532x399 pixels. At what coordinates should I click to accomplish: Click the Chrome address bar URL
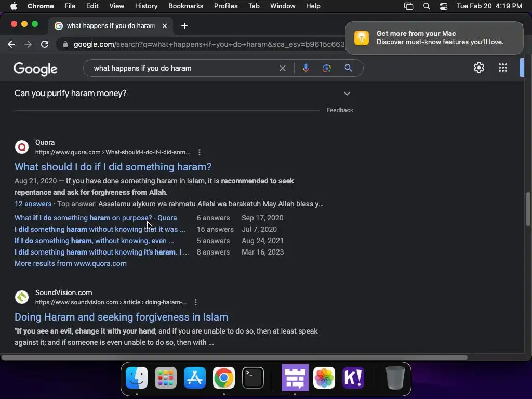tap(209, 45)
